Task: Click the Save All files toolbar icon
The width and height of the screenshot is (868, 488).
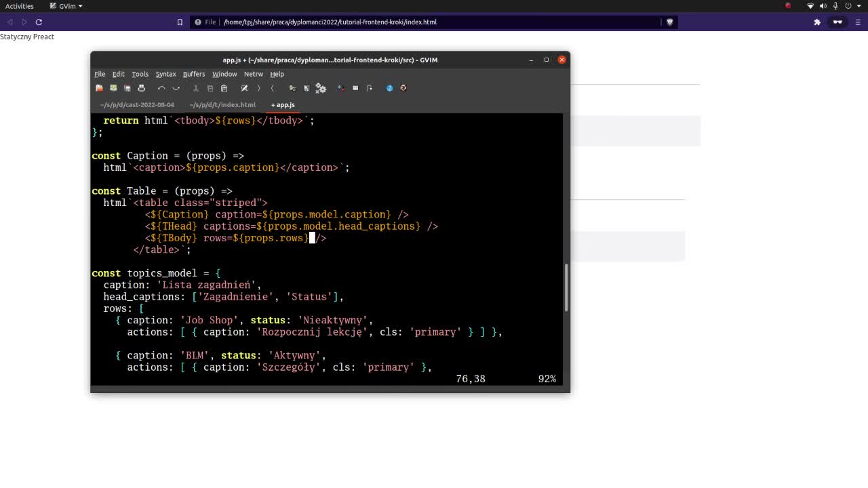Action: pyautogui.click(x=127, y=88)
